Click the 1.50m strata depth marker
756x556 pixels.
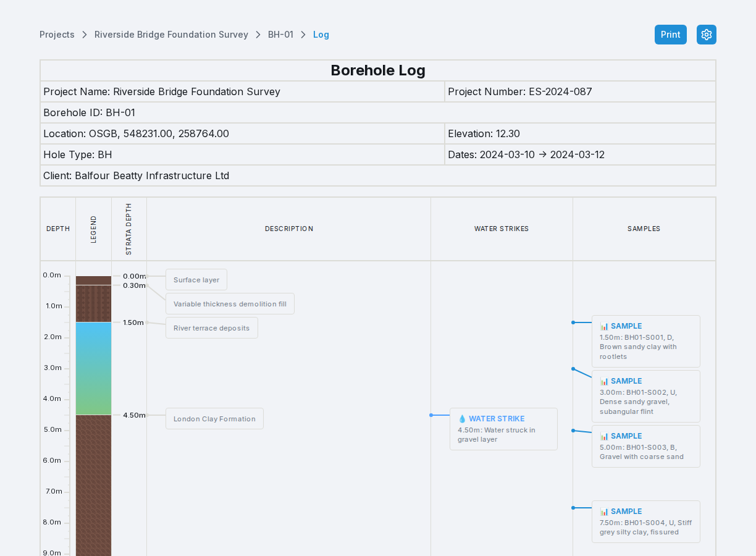pos(133,322)
